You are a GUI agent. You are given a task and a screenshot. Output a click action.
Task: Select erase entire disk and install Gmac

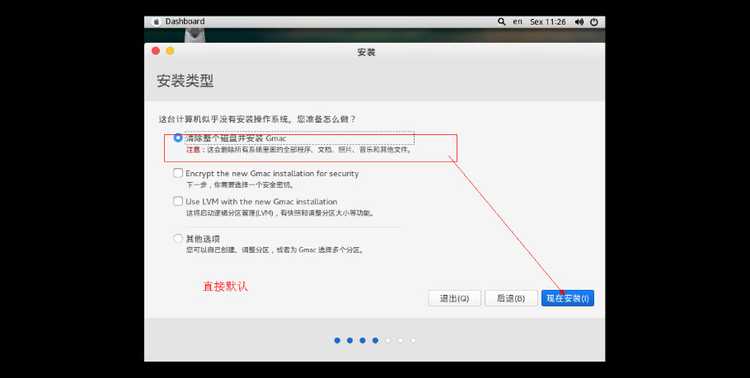[178, 138]
